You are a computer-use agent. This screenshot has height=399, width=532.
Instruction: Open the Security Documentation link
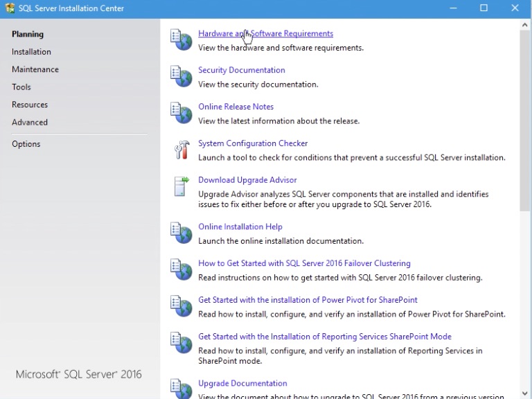tap(242, 70)
